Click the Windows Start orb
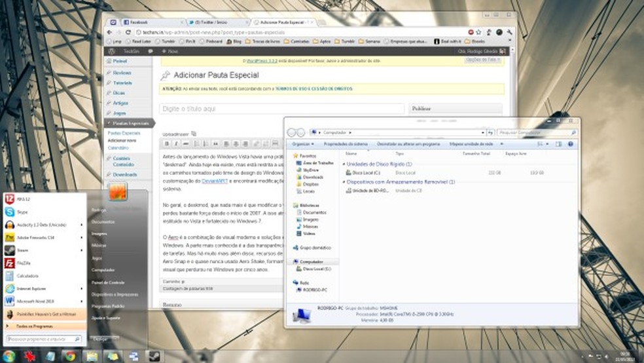The height and width of the screenshot is (363, 644). pyautogui.click(x=9, y=356)
